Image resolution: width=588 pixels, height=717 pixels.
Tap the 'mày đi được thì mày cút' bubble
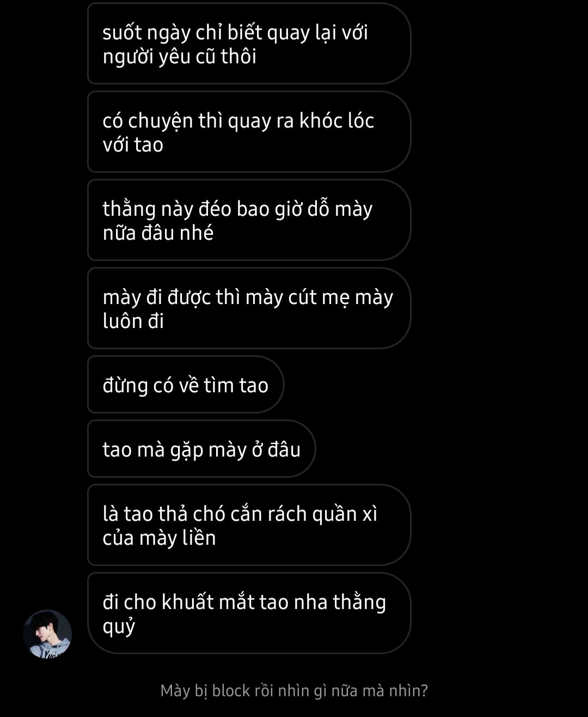[x=249, y=308]
